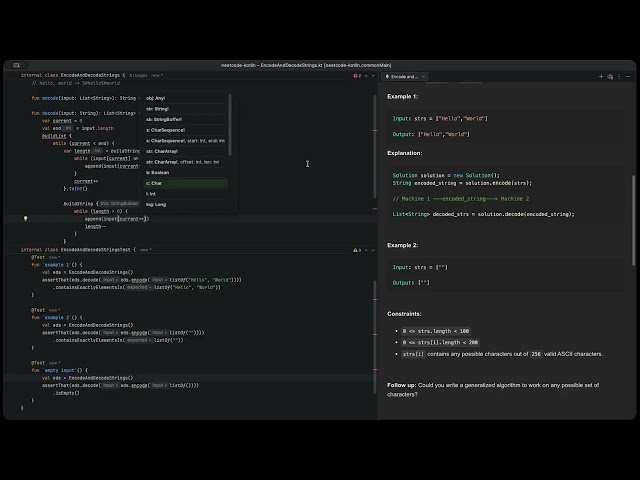Go to previous warning in test editor
640x480 pixels.
pos(366,250)
